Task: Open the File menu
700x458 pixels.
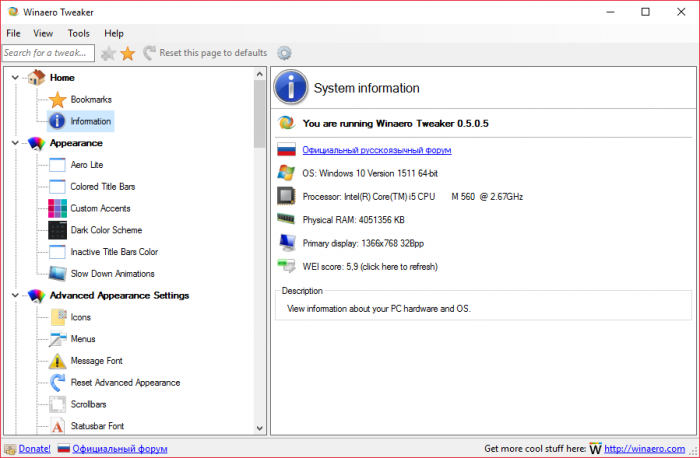Action: pos(13,33)
